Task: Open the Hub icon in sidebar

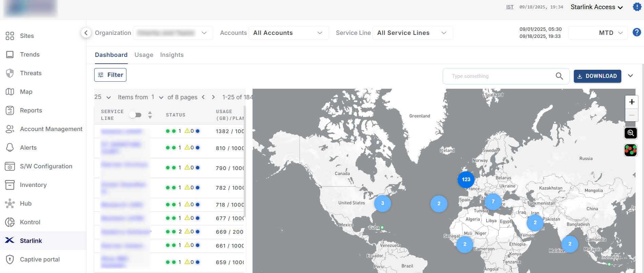Action: pos(10,204)
